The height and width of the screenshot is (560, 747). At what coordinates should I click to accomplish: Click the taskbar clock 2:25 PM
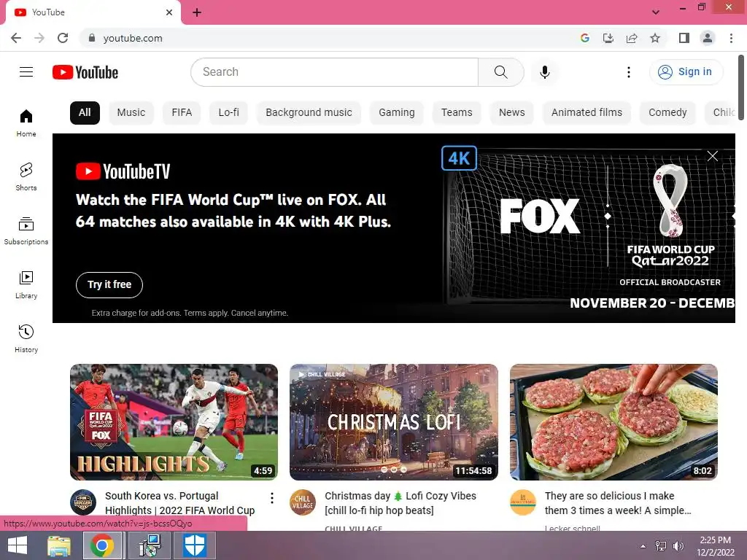pos(716,546)
